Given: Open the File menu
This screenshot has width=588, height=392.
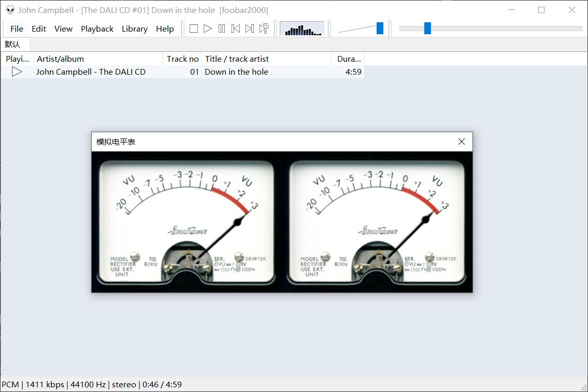Looking at the screenshot, I should click(x=17, y=29).
